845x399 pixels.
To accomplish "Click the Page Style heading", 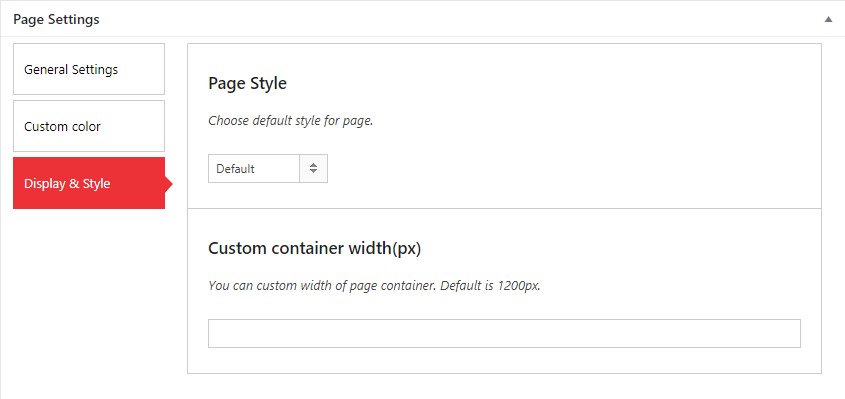I will (247, 84).
